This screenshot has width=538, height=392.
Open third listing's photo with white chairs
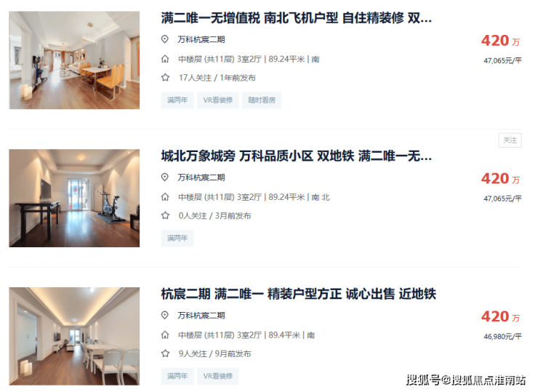pos(74,336)
